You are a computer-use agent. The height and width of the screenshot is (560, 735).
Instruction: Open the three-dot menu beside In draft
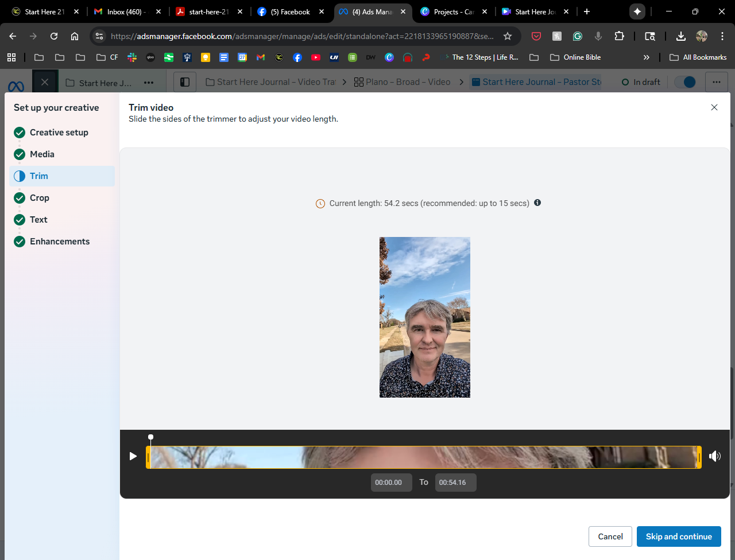[x=716, y=82]
